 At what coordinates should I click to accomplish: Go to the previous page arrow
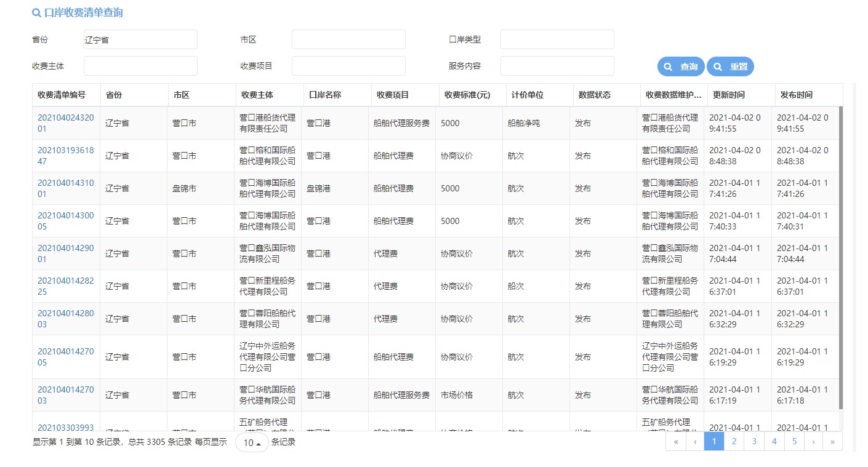point(695,441)
